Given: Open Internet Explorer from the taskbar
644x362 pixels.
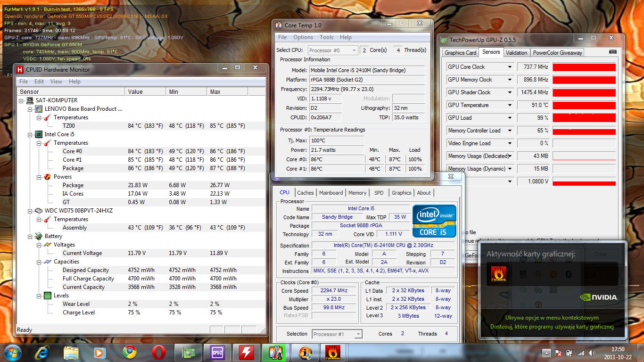Looking at the screenshot, I should point(42,352).
